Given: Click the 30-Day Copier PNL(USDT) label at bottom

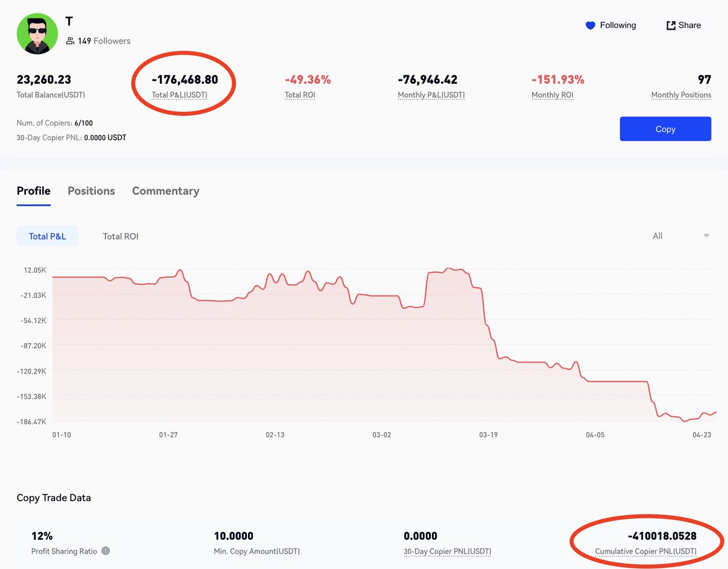Looking at the screenshot, I should (x=447, y=551).
